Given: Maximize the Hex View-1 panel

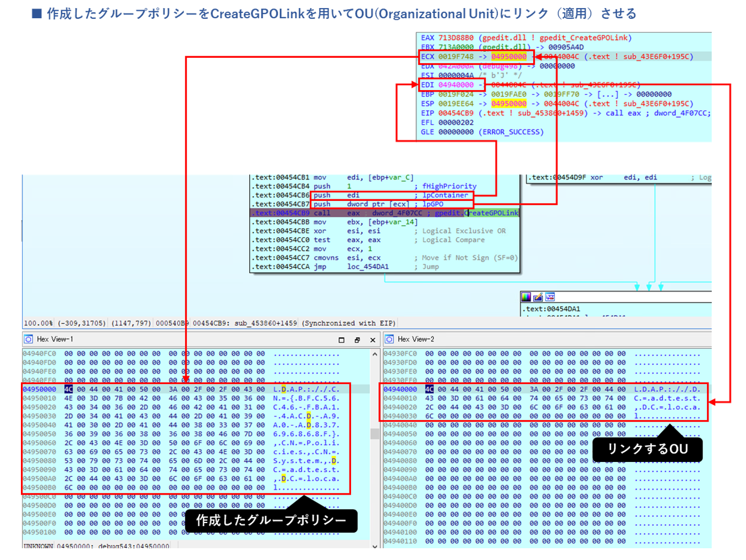Looking at the screenshot, I should [x=341, y=340].
